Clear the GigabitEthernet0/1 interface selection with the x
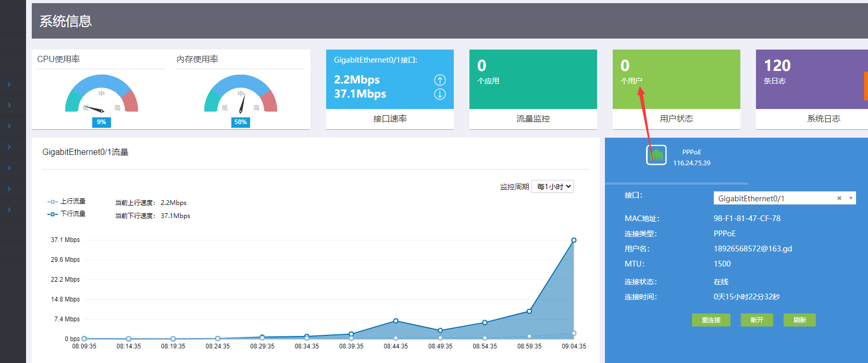The width and height of the screenshot is (868, 363). pyautogui.click(x=839, y=198)
